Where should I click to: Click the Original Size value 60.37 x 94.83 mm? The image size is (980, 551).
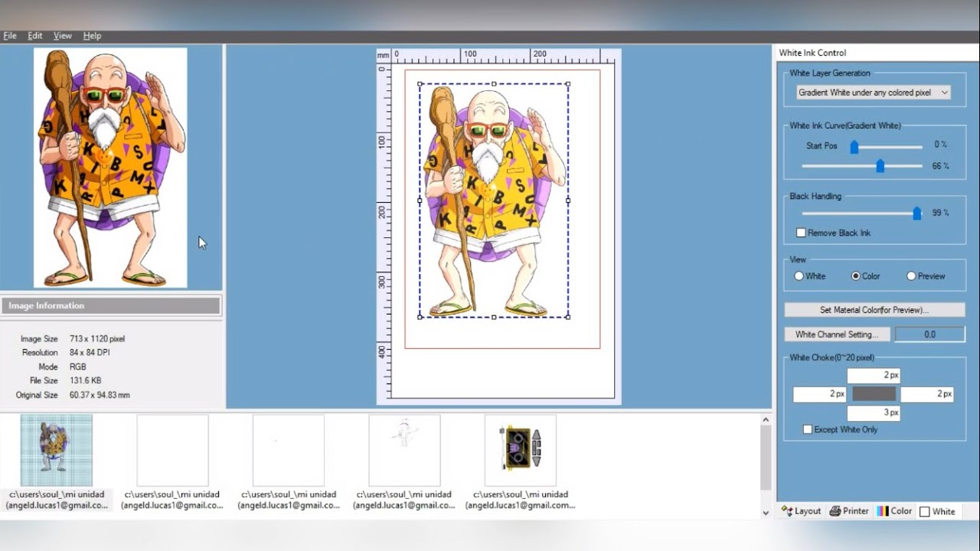[x=100, y=396]
